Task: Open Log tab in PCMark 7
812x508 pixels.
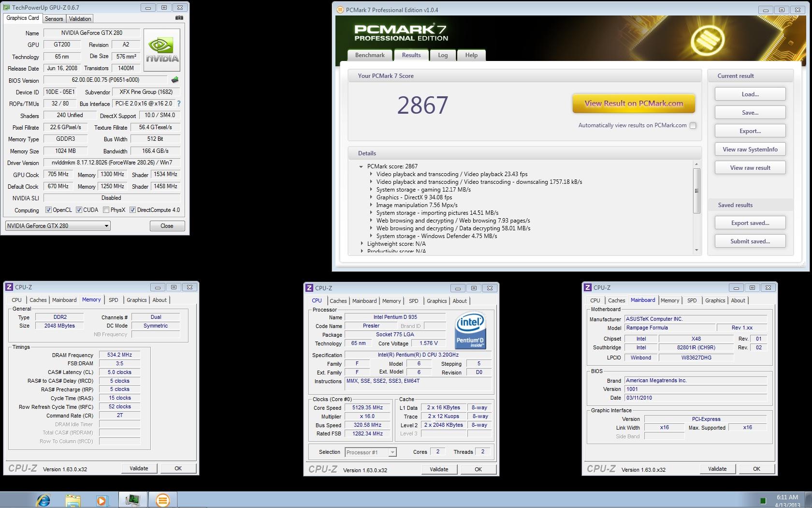Action: pos(443,55)
